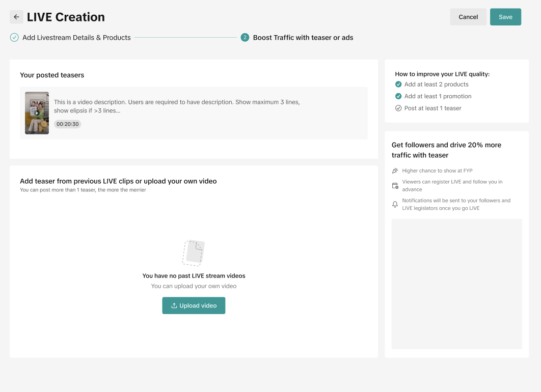Click the step 1 completed checkmark icon
The image size is (541, 392).
click(x=14, y=38)
